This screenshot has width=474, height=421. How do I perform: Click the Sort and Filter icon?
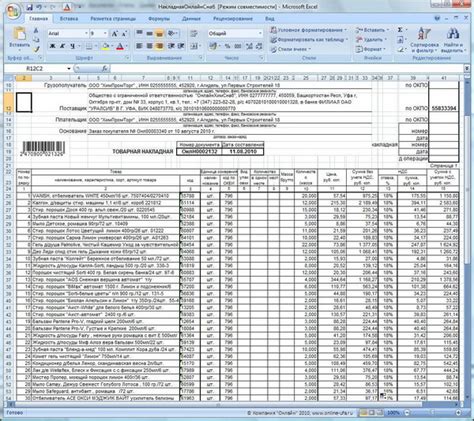(424, 34)
